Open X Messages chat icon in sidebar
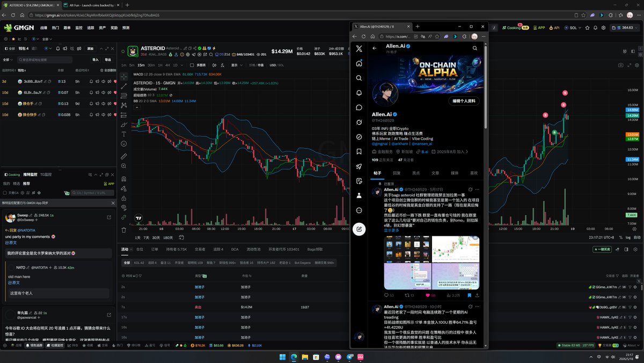The width and height of the screenshot is (644, 363). pos(359,107)
